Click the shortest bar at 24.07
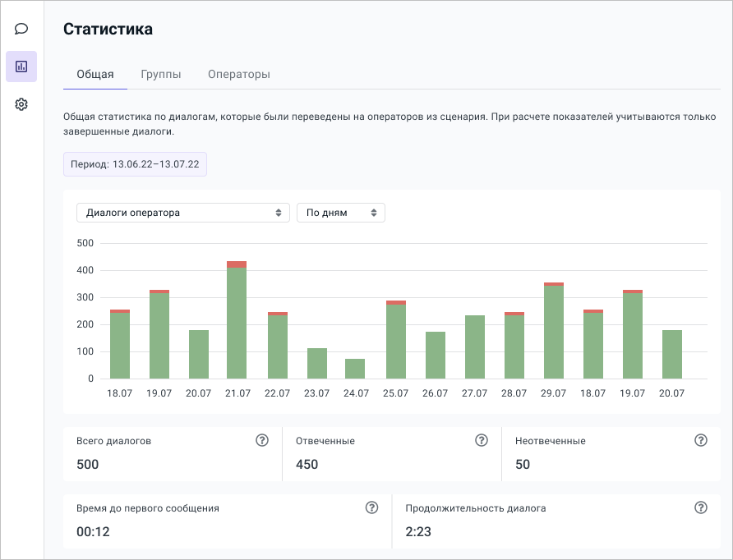The height and width of the screenshot is (560, 733). click(355, 369)
